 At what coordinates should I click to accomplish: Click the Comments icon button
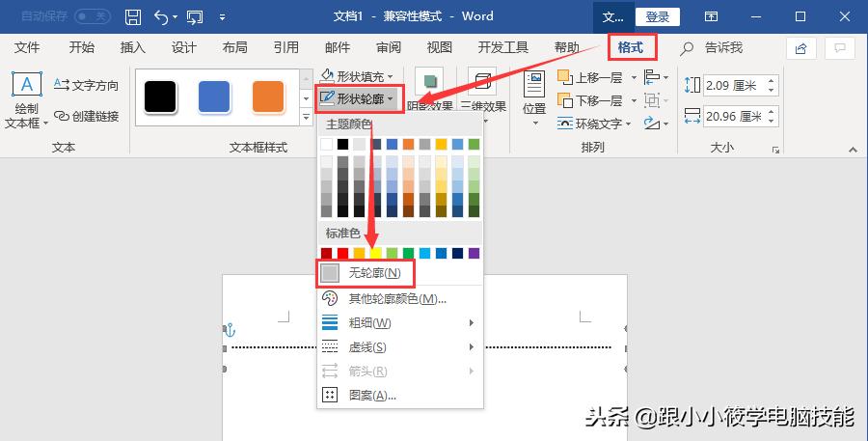point(840,49)
